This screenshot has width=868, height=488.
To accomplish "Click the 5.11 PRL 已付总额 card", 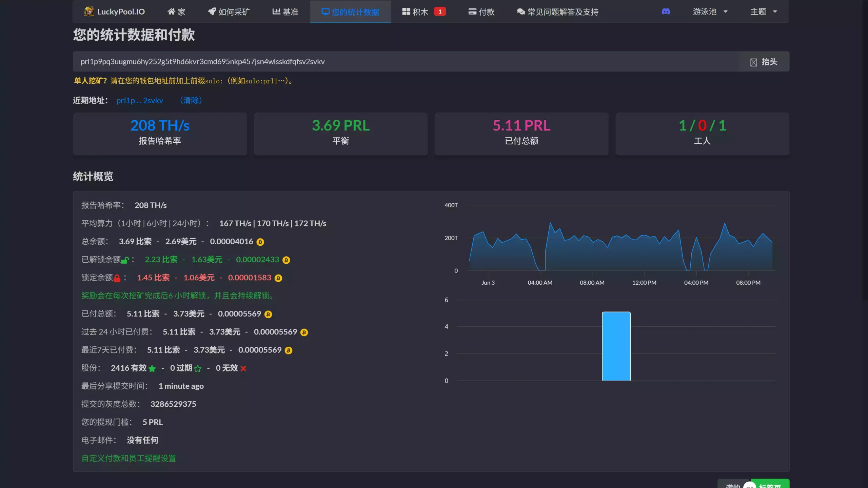I will pyautogui.click(x=521, y=134).
